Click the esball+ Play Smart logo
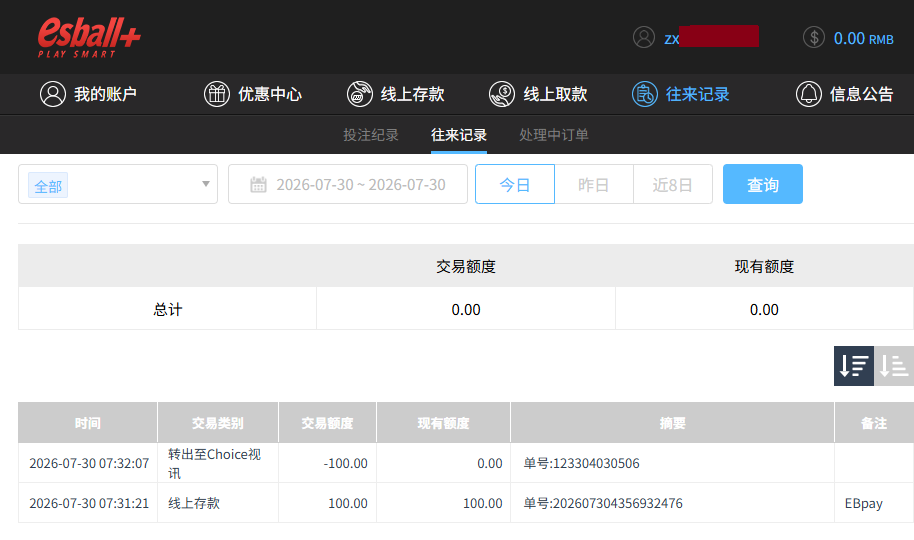This screenshot has height=540, width=914. coord(89,37)
